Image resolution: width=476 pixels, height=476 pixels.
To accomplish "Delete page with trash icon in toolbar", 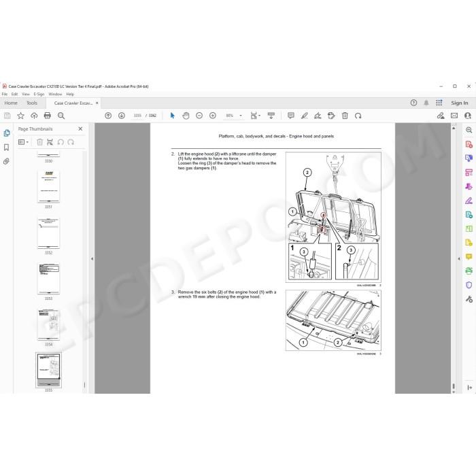I will (345, 116).
